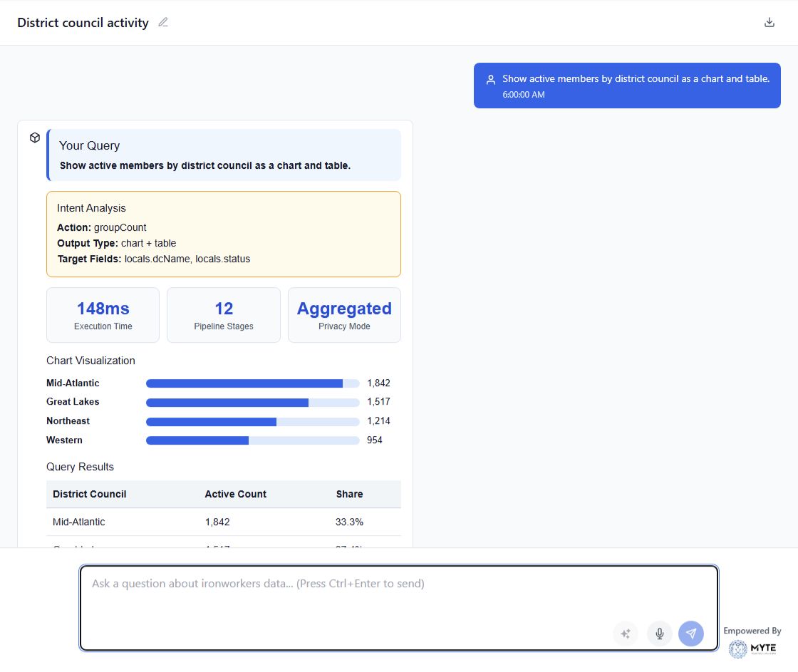Start voice input with the microphone icon
Viewport: 798px width, 672px height.
tap(659, 634)
